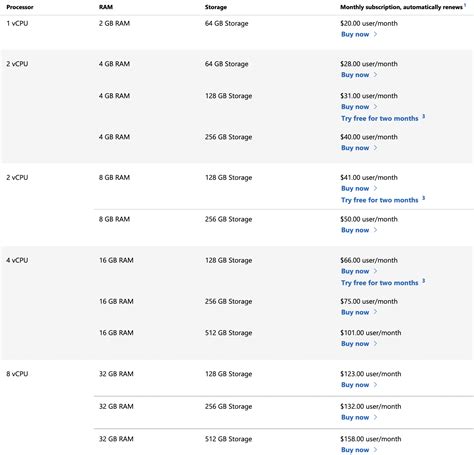Click the $132.00 user/month price
The image size is (474, 455).
(x=371, y=406)
